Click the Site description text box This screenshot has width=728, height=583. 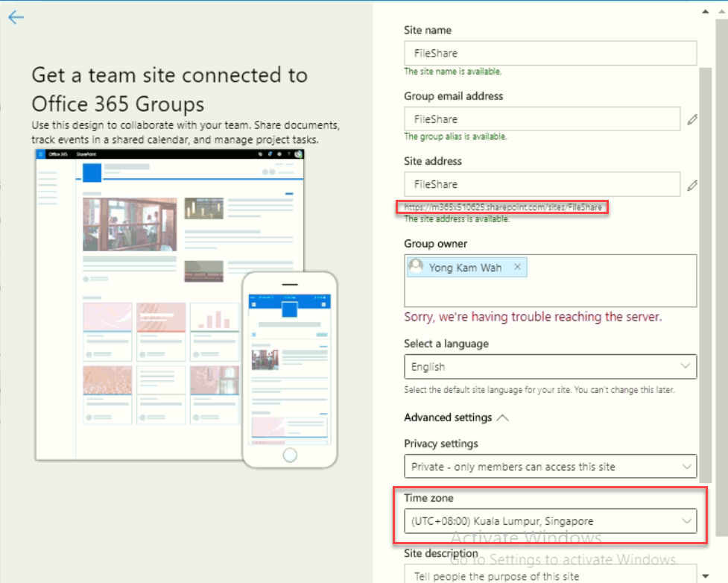550,576
